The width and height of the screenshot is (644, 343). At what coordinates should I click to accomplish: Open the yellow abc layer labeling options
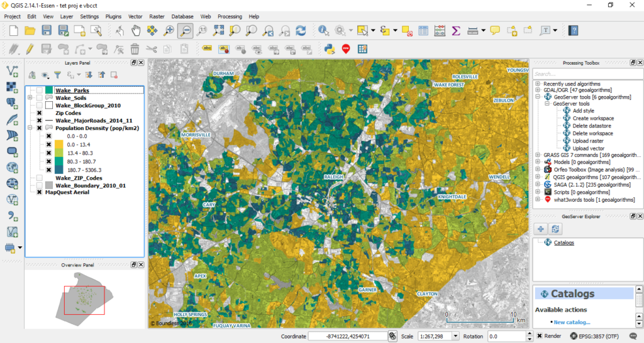coord(207,49)
